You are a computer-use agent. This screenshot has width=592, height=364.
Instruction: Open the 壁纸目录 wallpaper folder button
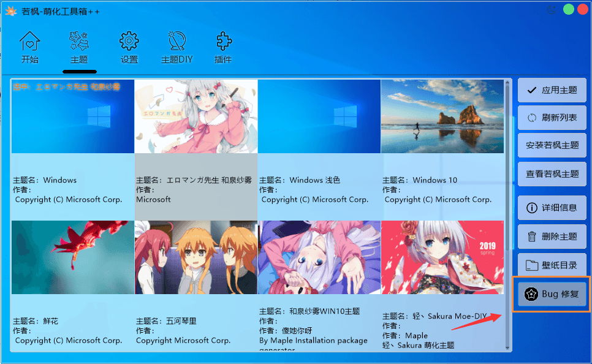click(552, 265)
